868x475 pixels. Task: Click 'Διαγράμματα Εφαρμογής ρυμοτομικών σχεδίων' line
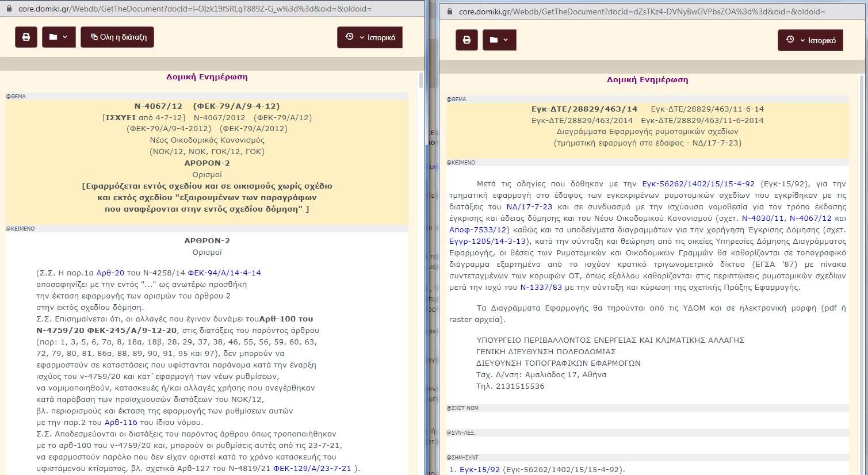[648, 132]
